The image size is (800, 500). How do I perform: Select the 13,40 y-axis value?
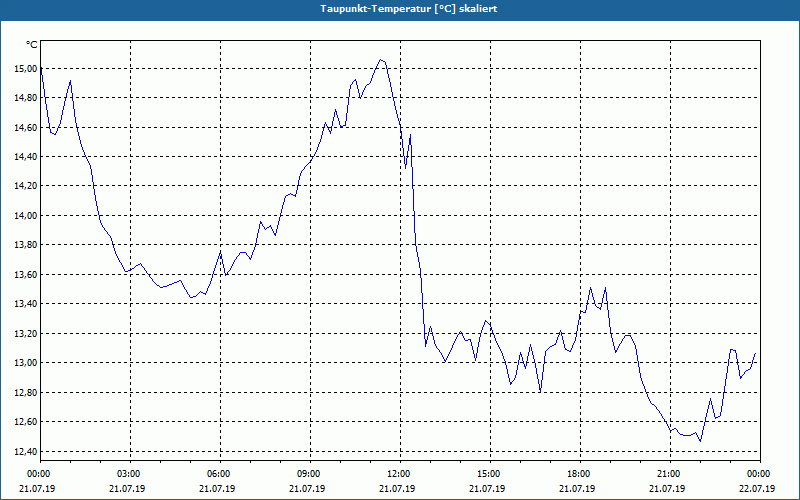click(25, 304)
